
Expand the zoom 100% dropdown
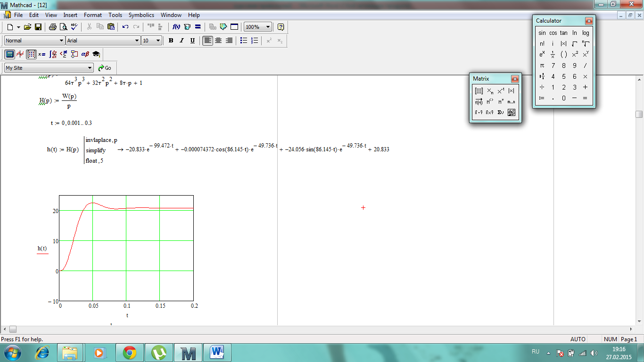click(x=268, y=27)
